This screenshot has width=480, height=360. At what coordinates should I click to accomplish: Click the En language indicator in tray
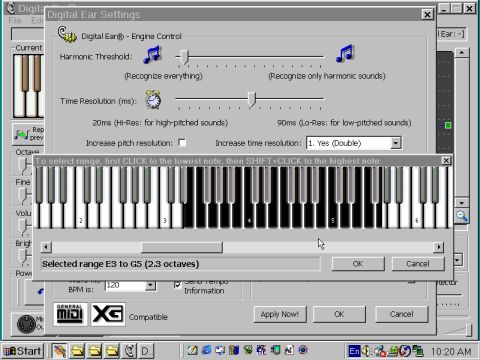coord(354,351)
